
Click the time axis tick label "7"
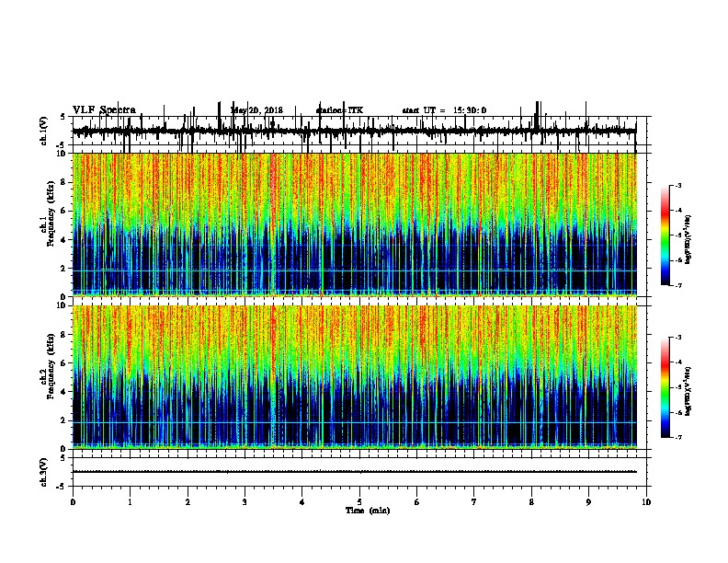pos(474,502)
